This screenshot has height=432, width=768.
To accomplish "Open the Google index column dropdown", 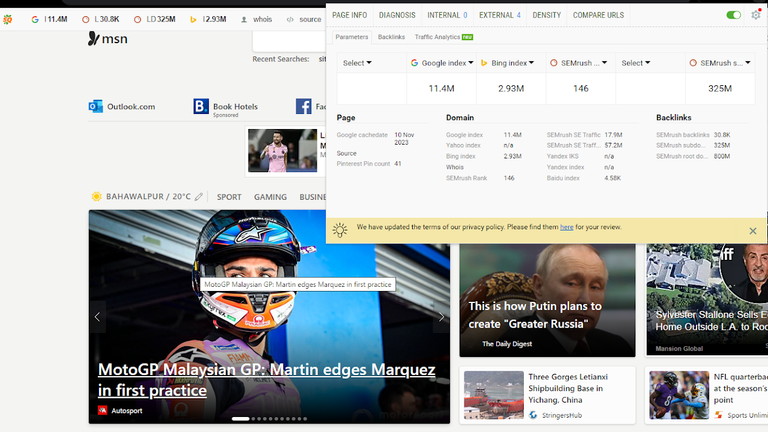I will click(x=442, y=63).
